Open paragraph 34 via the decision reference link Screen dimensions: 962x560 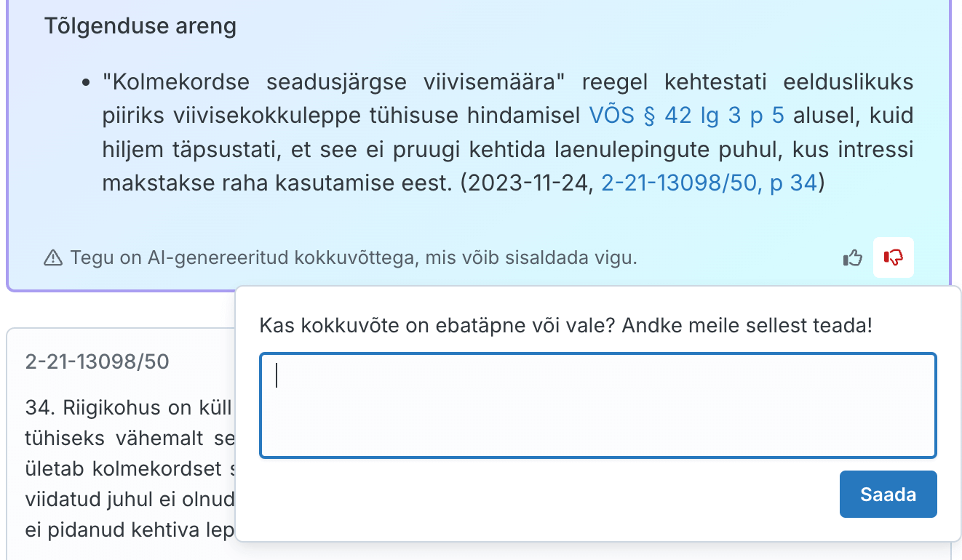pyautogui.click(x=709, y=183)
